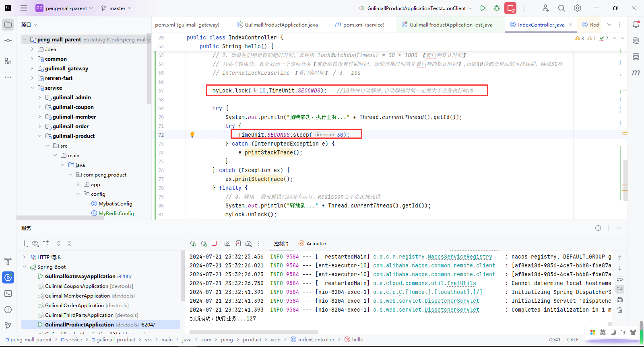Clear the console with trash icon
The width and height of the screenshot is (644, 347).
620,310
